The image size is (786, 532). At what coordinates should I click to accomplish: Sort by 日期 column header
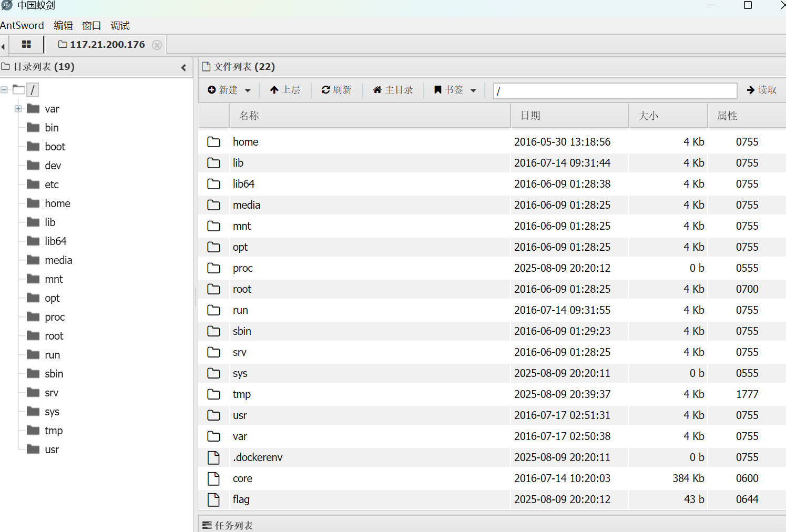pos(570,116)
